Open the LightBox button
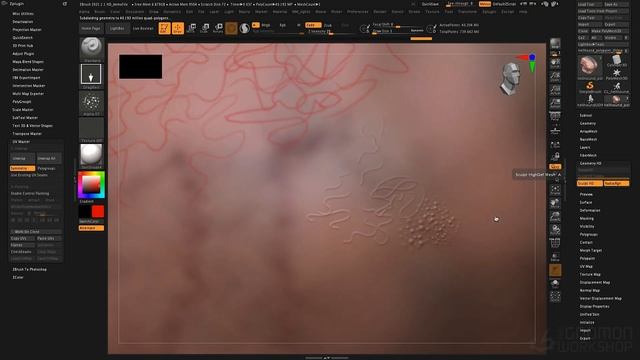640x360 pixels. (117, 29)
